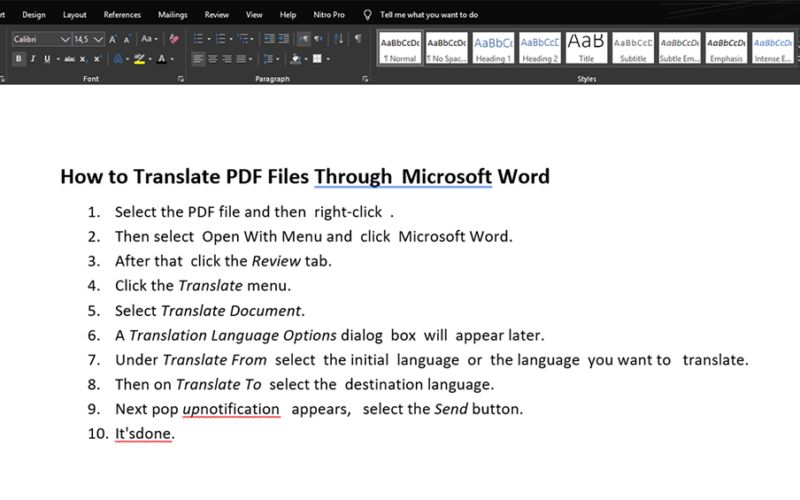This screenshot has height=500, width=800.
Task: Click the Sort A-Z icon
Action: click(x=338, y=39)
